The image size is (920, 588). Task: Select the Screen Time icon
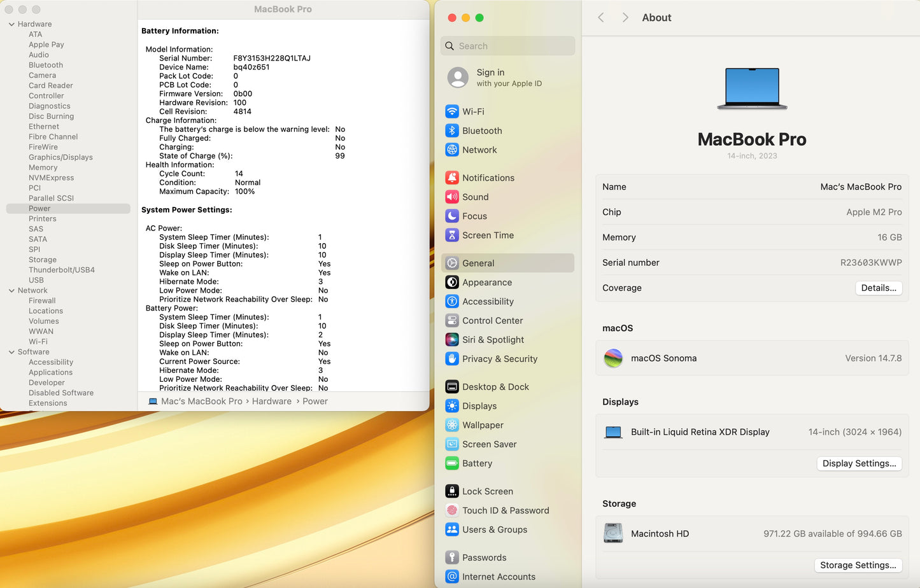(452, 235)
